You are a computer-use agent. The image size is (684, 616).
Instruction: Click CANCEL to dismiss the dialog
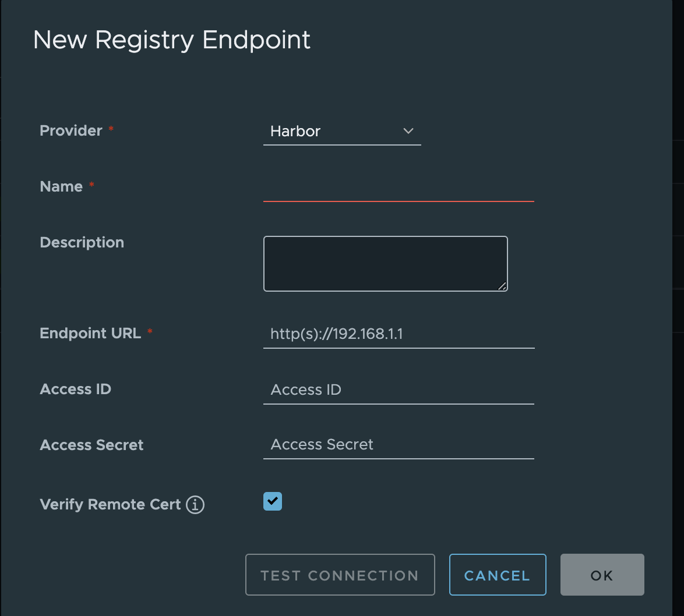tap(497, 575)
